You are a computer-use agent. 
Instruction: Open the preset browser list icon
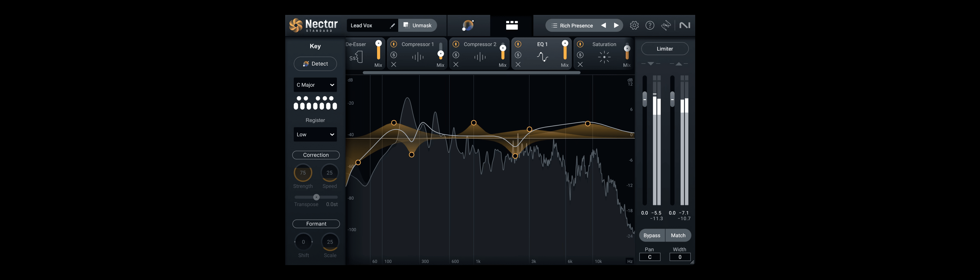[x=554, y=25]
